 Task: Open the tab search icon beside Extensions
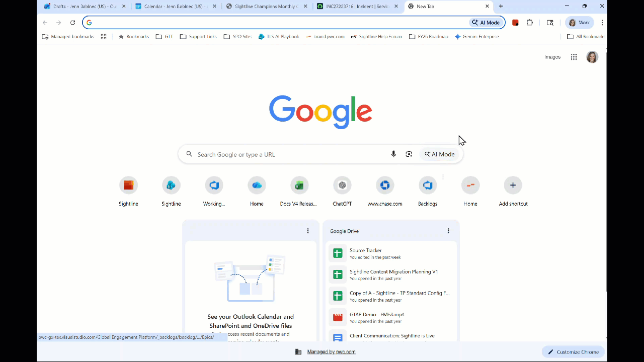[x=550, y=23]
